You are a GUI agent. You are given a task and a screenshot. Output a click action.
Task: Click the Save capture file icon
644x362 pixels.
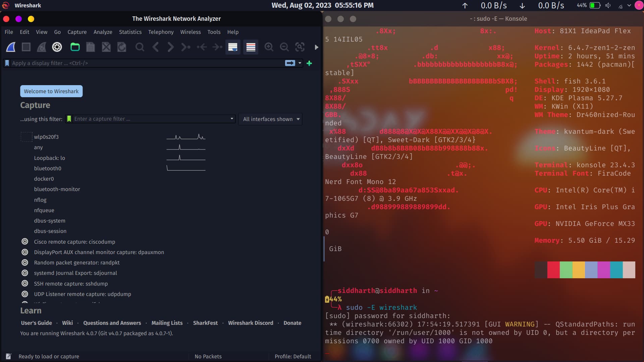91,47
